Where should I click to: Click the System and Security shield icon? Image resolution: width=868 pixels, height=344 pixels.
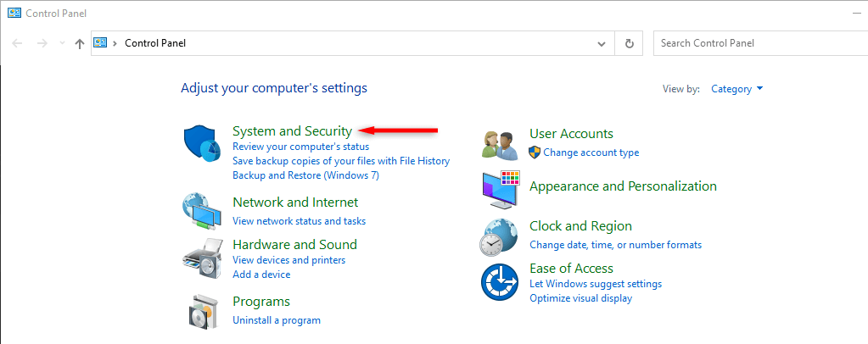[202, 142]
